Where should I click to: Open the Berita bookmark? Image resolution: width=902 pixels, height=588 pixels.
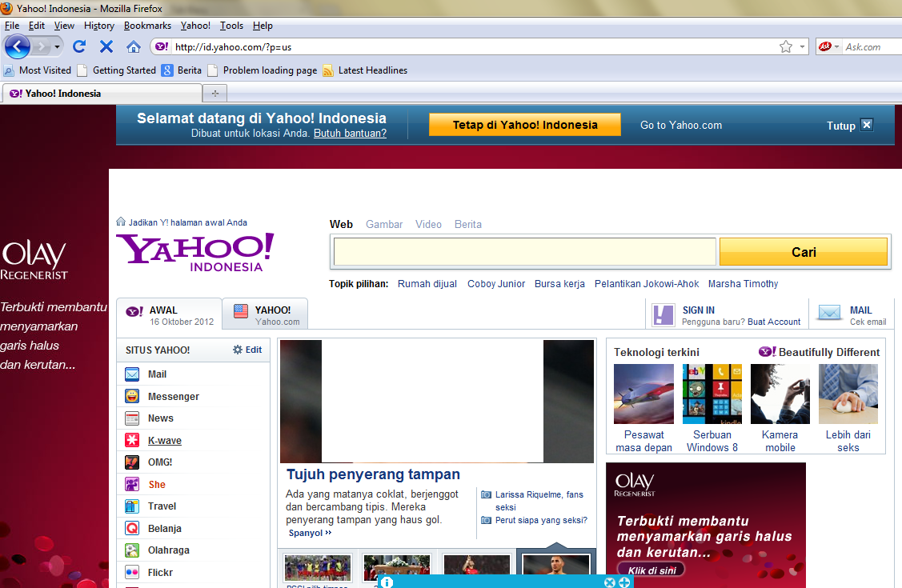click(182, 70)
